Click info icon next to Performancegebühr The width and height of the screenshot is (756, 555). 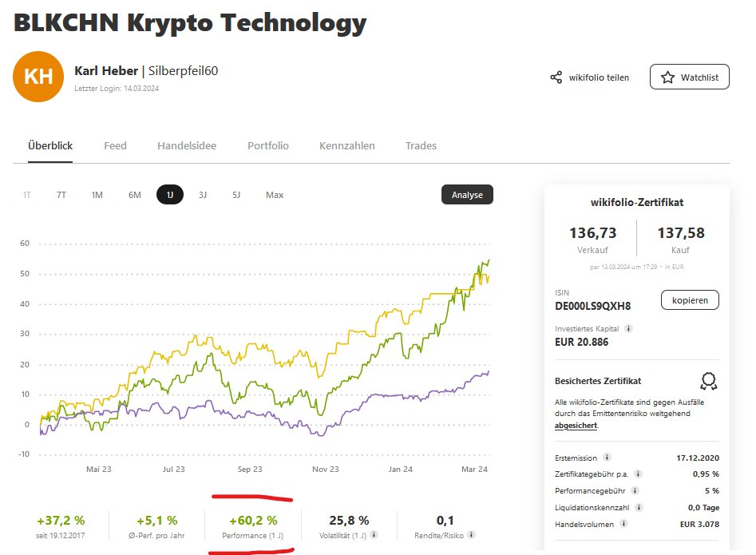point(635,490)
